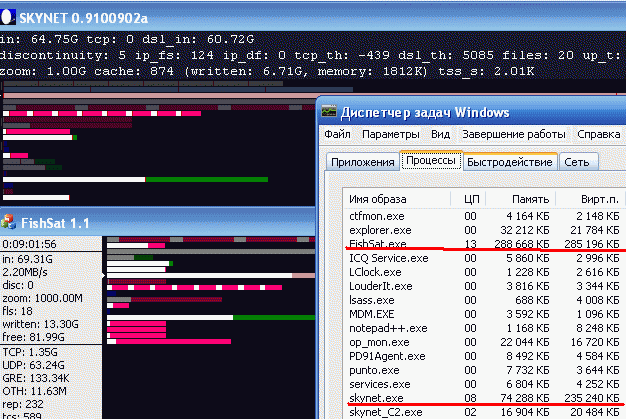626x419 pixels.
Task: Click FishSat 'written: 13.30G' value
Action: point(40,324)
